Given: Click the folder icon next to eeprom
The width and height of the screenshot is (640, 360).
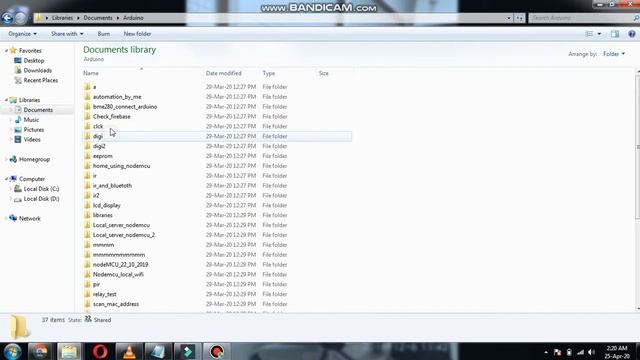Looking at the screenshot, I should pyautogui.click(x=87, y=156).
